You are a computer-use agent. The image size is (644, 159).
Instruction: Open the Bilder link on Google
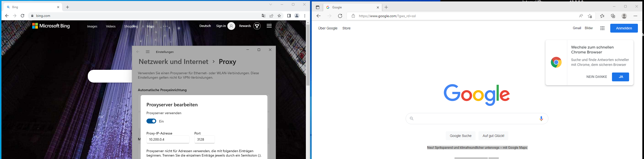[x=589, y=28]
